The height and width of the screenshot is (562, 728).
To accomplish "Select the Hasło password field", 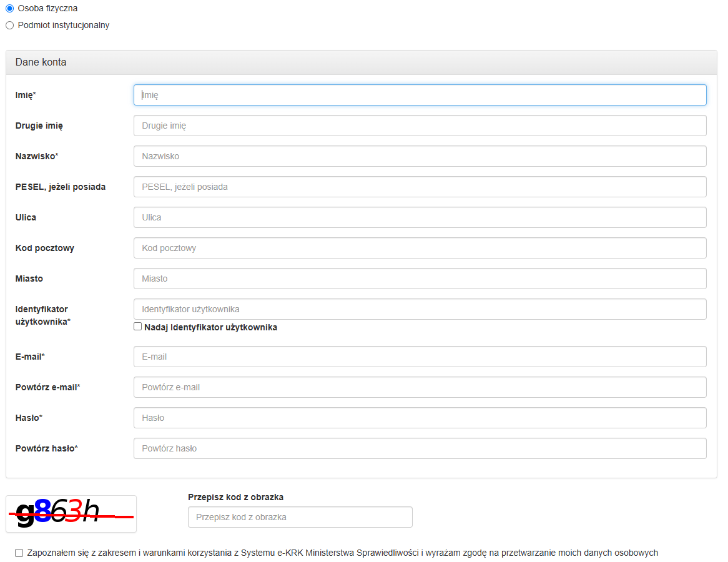I will pyautogui.click(x=420, y=418).
